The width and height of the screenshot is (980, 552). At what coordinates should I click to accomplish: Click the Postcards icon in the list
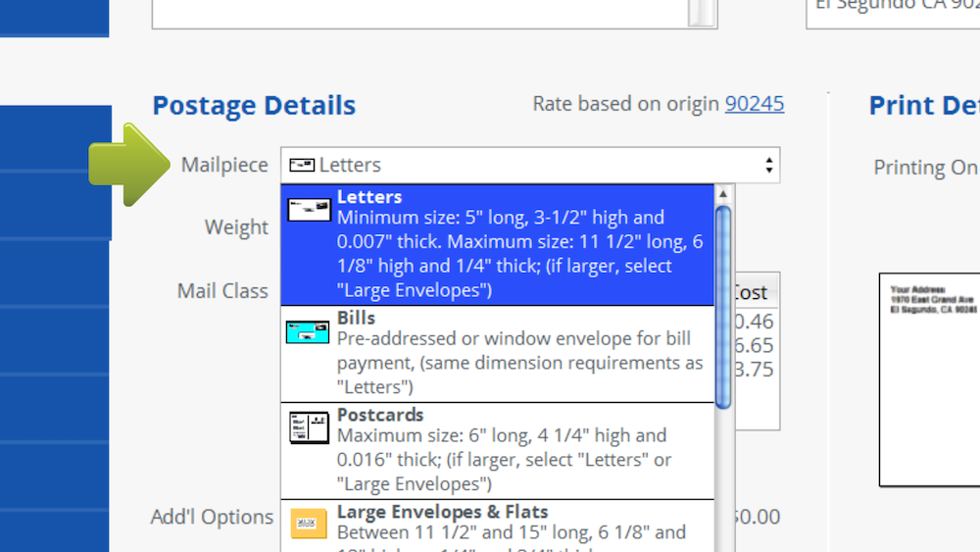[x=309, y=427]
